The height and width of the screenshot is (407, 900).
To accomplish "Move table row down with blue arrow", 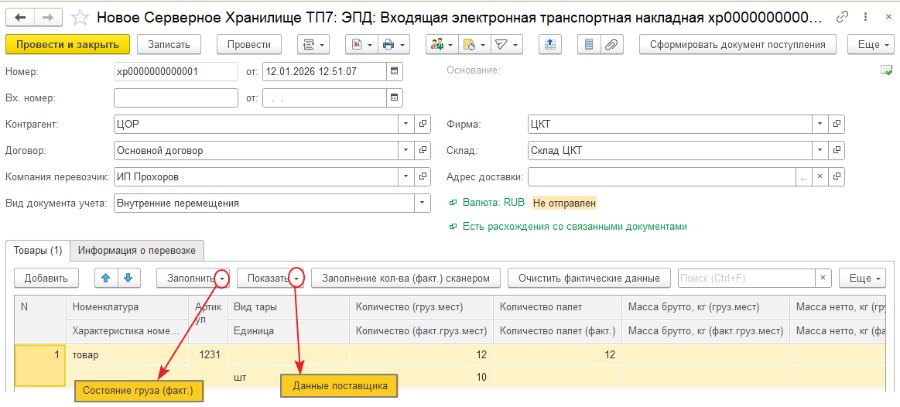I will tap(128, 278).
